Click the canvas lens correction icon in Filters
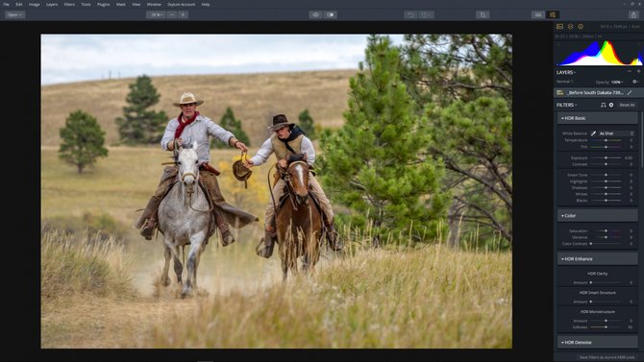 click(603, 105)
